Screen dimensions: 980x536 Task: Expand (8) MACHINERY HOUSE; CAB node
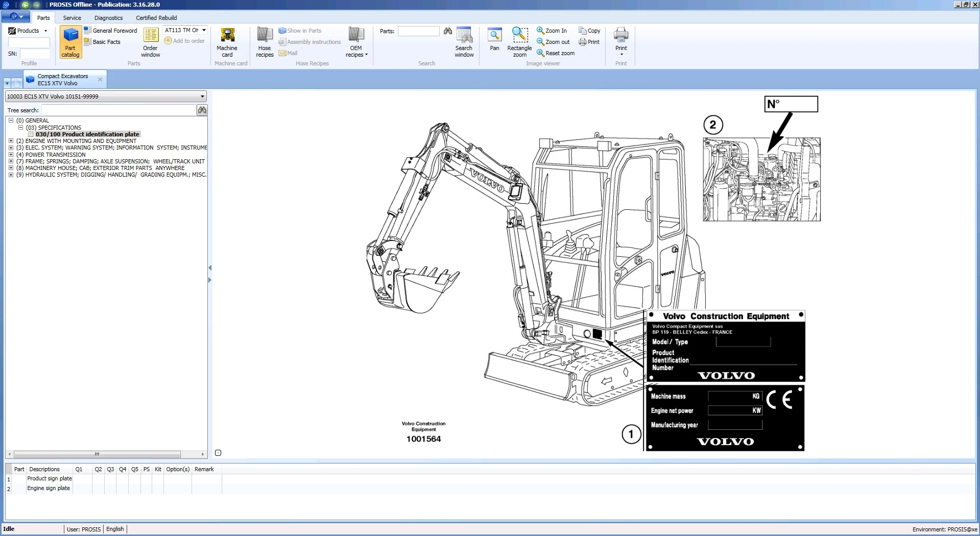tap(11, 168)
